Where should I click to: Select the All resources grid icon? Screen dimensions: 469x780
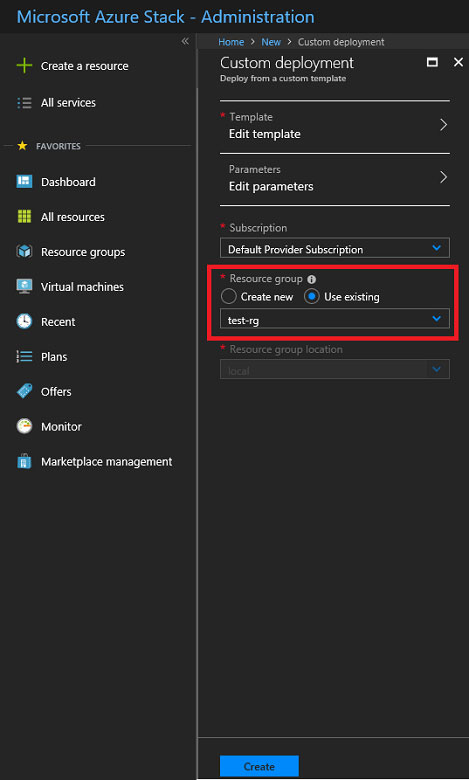[24, 216]
